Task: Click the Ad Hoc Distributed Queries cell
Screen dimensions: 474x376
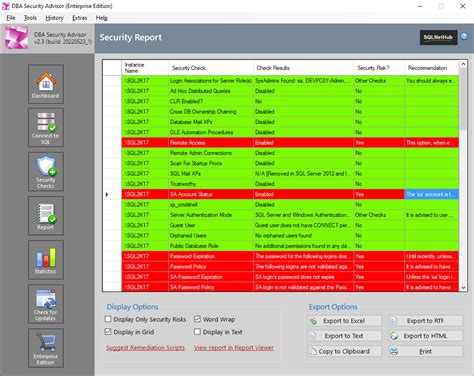Action: (x=211, y=91)
